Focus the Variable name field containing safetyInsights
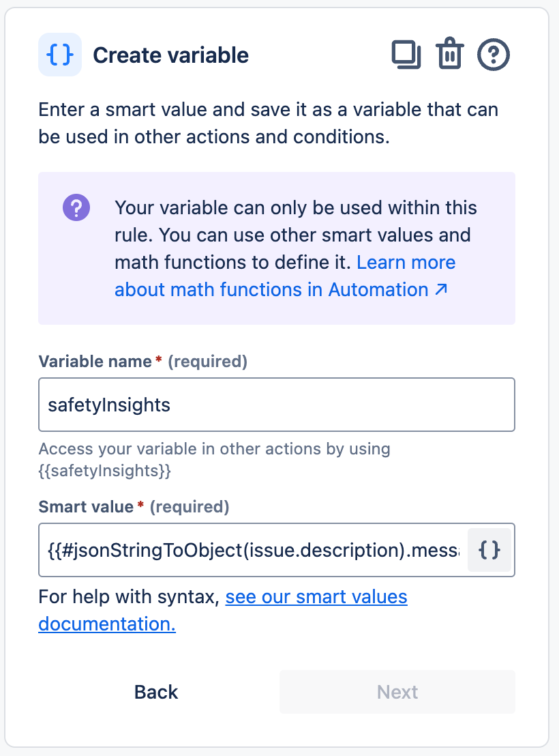Screen dimensions: 559x756 coord(276,405)
